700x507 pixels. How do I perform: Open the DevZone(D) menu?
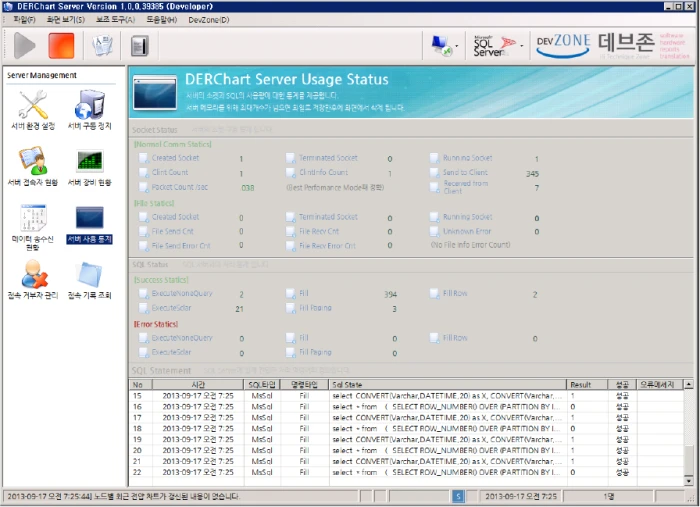coord(208,20)
